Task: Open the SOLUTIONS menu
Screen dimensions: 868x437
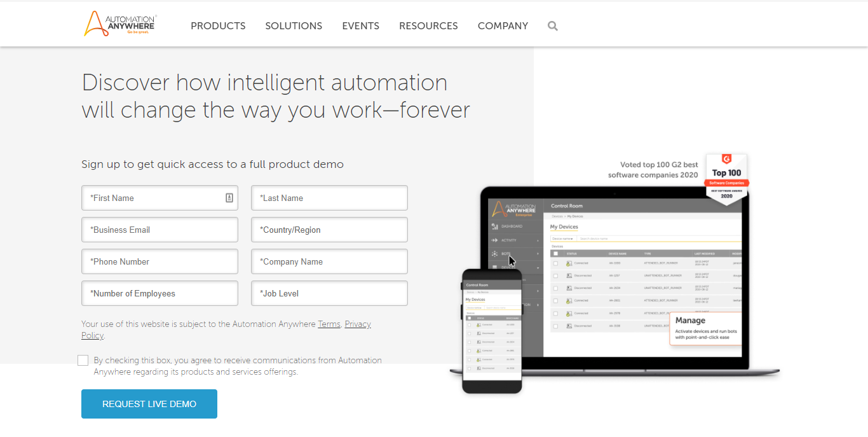Action: [294, 25]
